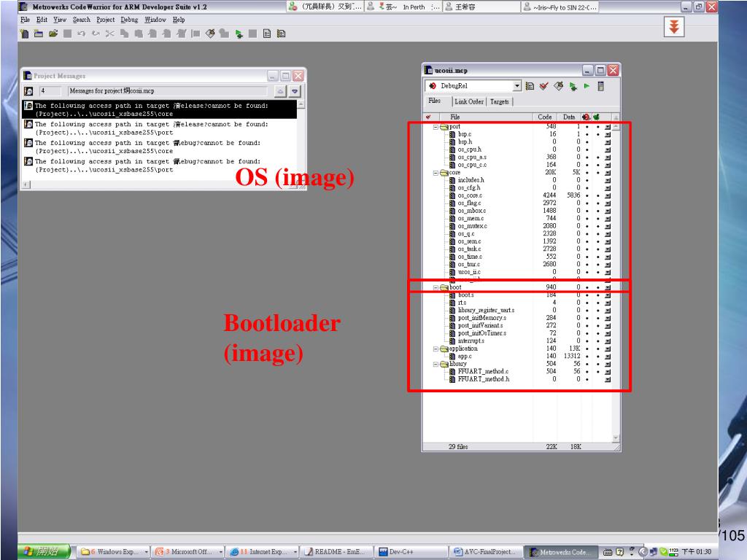This screenshot has height=560, width=747.
Task: Collapse the application folder
Action: coord(436,349)
